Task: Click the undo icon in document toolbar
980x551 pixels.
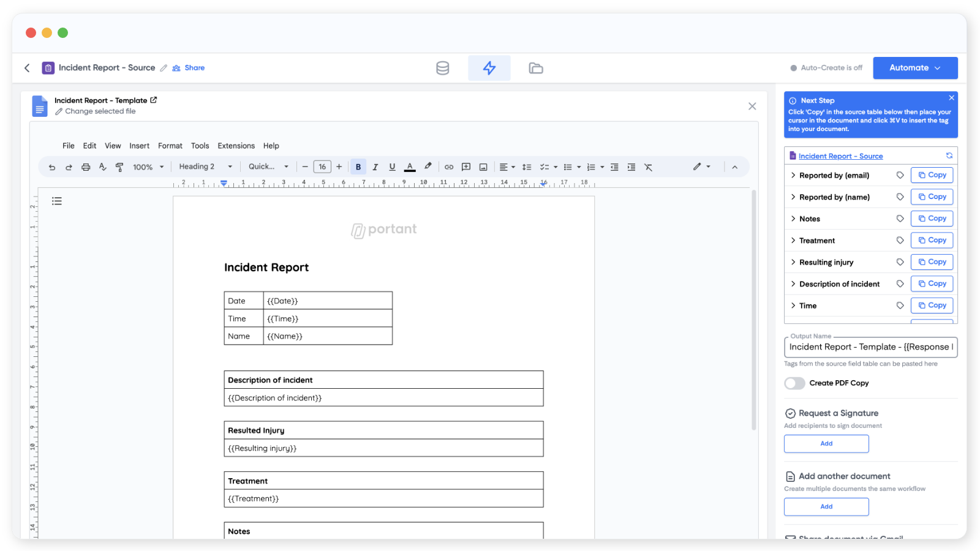Action: 52,167
